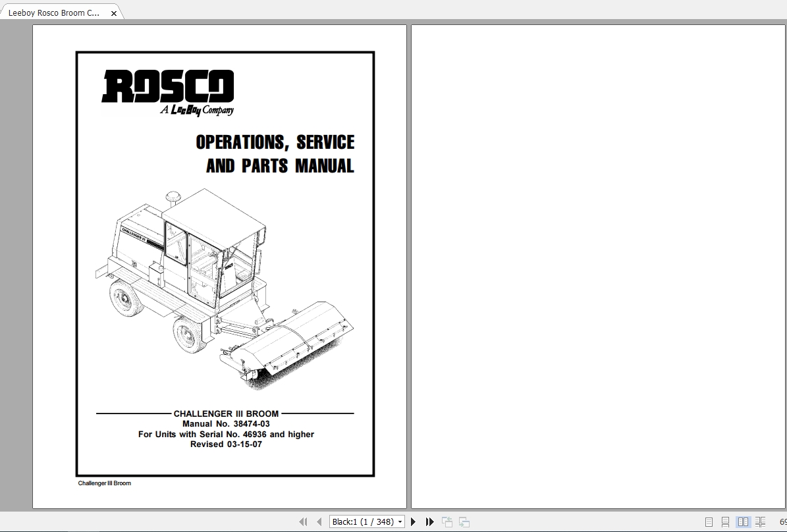Click the 'OPERATIONS, SERVICE' title line

coord(275,142)
